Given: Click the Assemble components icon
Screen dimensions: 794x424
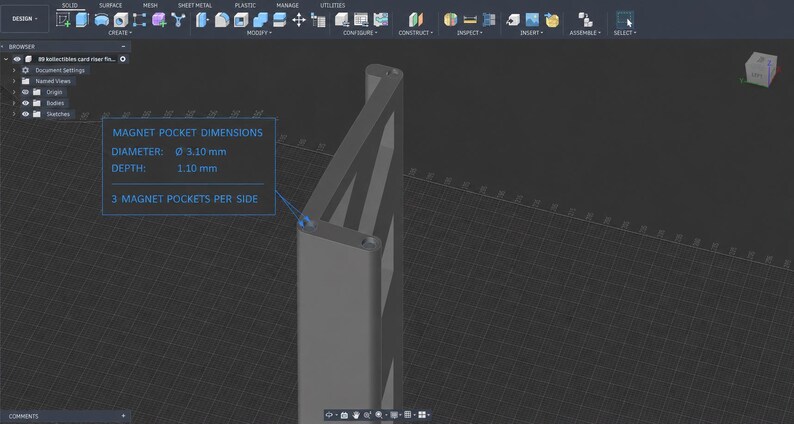Looking at the screenshot, I should pos(585,20).
